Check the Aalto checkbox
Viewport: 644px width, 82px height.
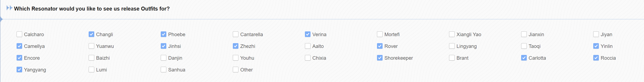308,46
